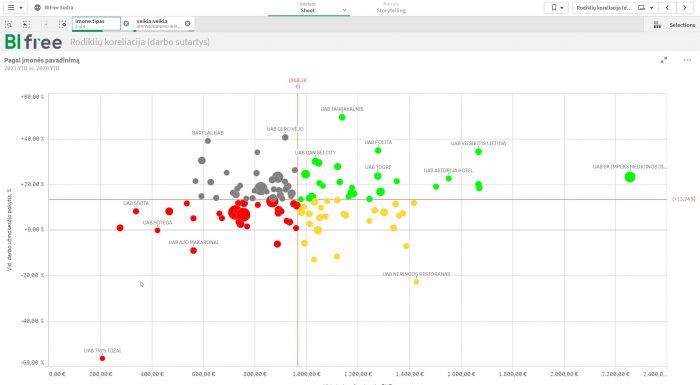Select UAB SEVITA red data point

[136, 211]
